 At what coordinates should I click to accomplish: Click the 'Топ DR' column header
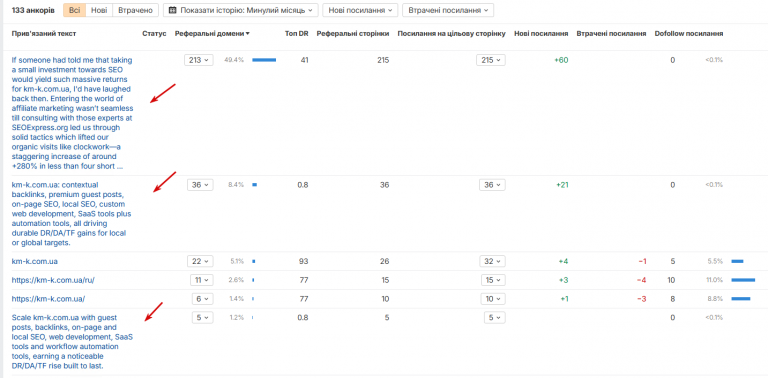(x=296, y=34)
